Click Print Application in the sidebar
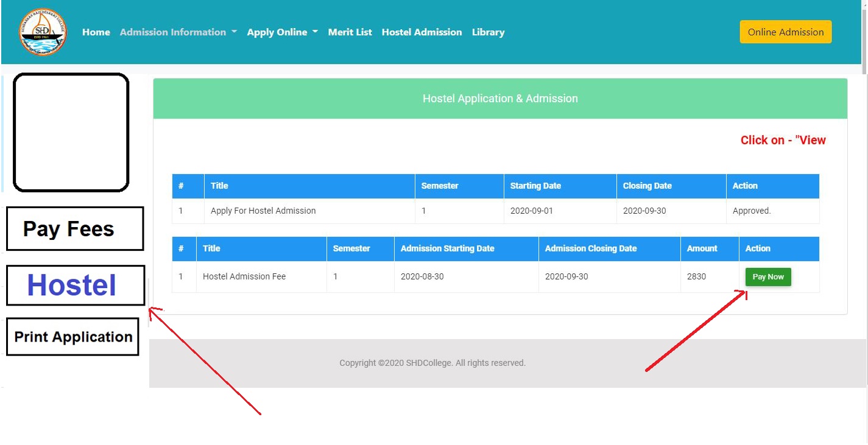Image resolution: width=868 pixels, height=445 pixels. tap(72, 337)
